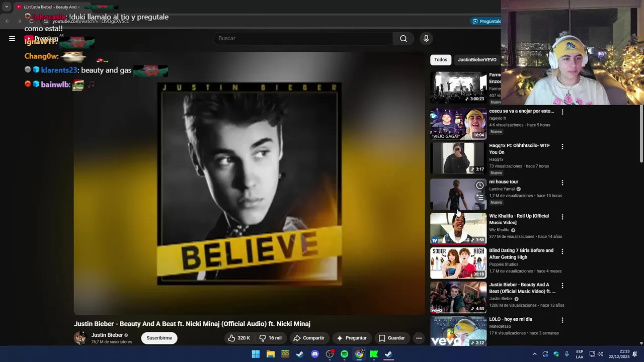Screen dimensions: 644x362
Task: Select the Todos filter chip
Action: (441, 60)
